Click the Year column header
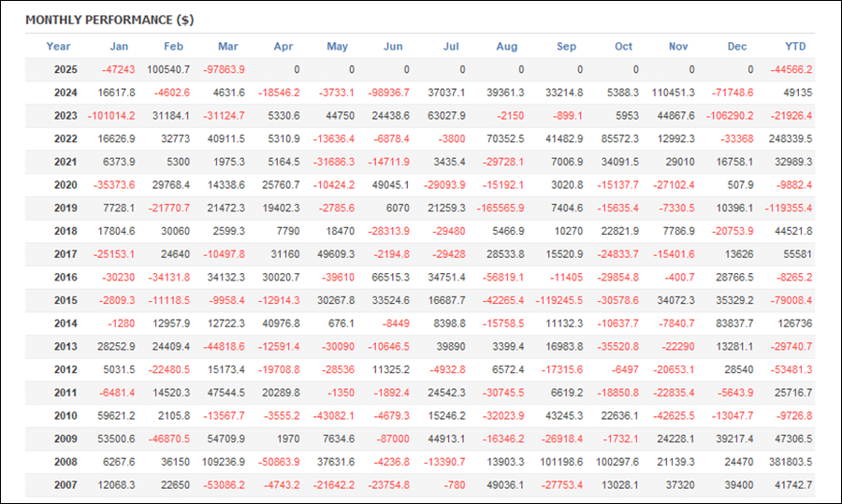The width and height of the screenshot is (842, 504). tap(58, 46)
